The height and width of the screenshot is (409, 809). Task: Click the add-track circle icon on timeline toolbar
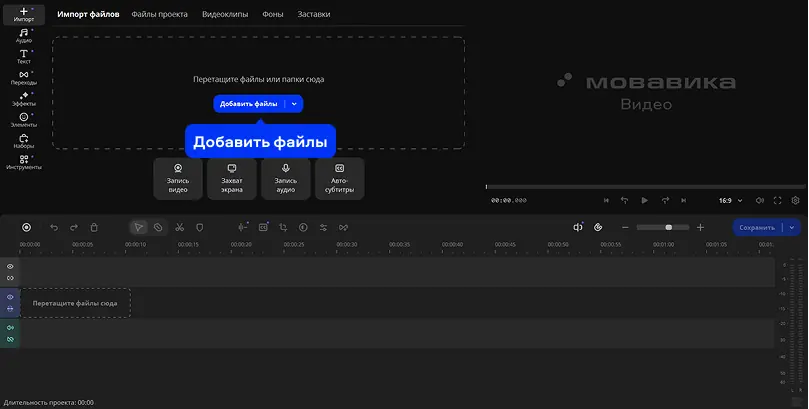26,227
